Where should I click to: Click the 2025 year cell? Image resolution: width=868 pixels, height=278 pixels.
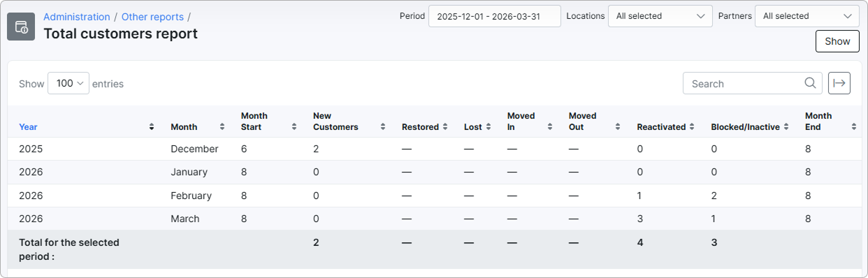31,149
